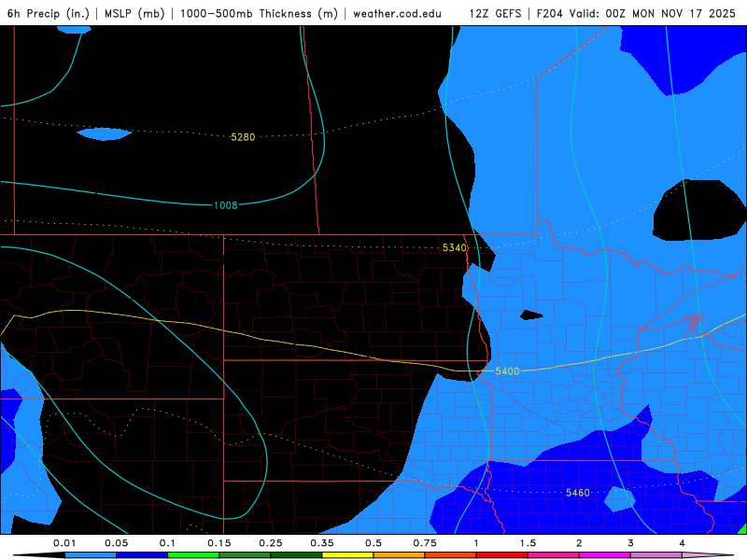This screenshot has width=747, height=560.
Task: Click the '1.5' legend value
Action: (x=528, y=543)
